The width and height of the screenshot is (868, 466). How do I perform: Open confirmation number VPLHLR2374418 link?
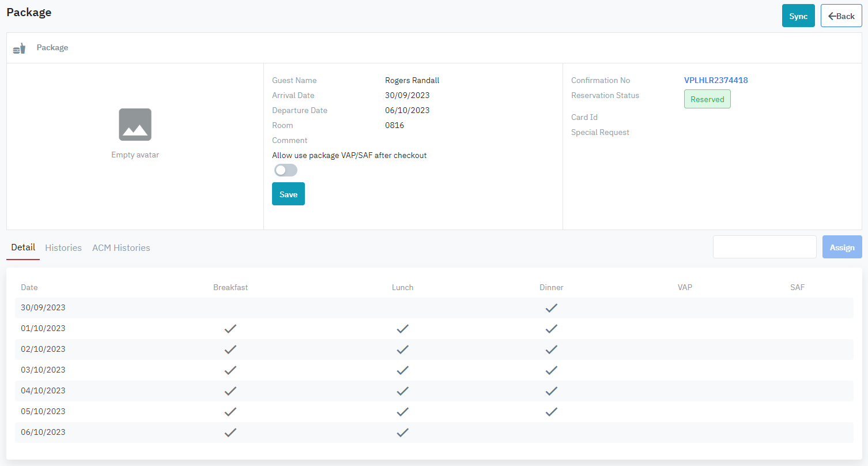tap(716, 80)
